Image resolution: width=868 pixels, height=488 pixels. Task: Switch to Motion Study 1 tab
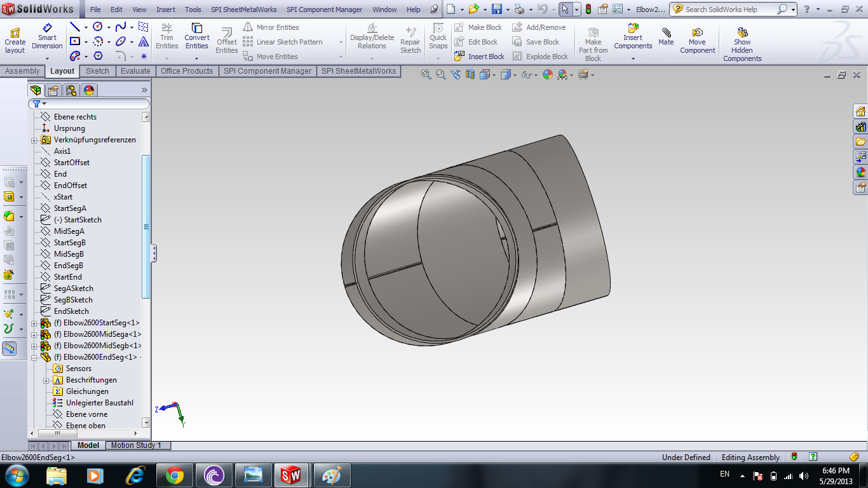click(x=136, y=445)
